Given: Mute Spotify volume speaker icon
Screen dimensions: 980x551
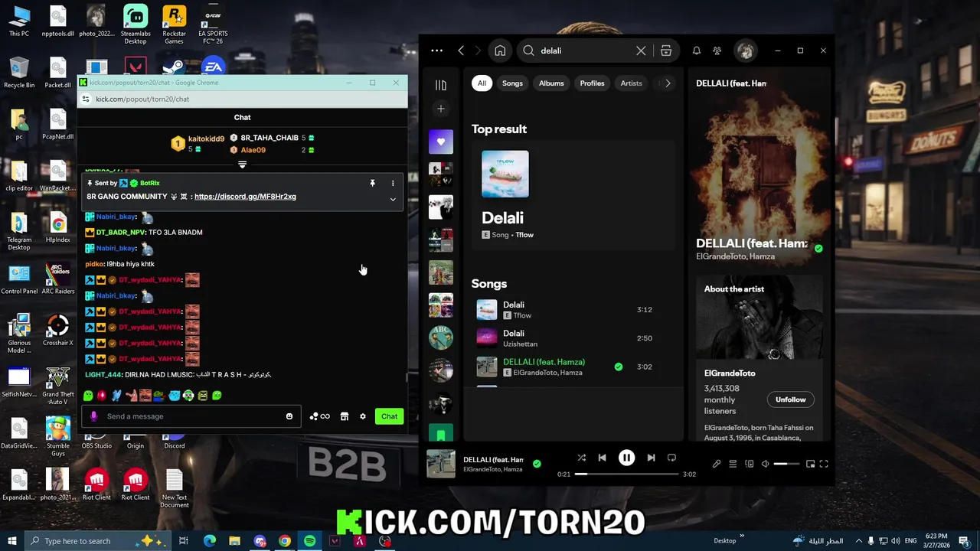Looking at the screenshot, I should click(765, 464).
